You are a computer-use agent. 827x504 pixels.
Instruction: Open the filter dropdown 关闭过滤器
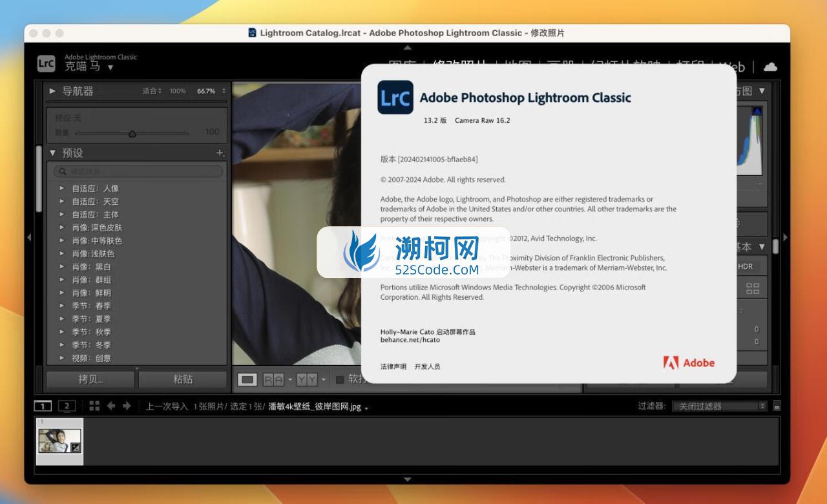point(719,406)
